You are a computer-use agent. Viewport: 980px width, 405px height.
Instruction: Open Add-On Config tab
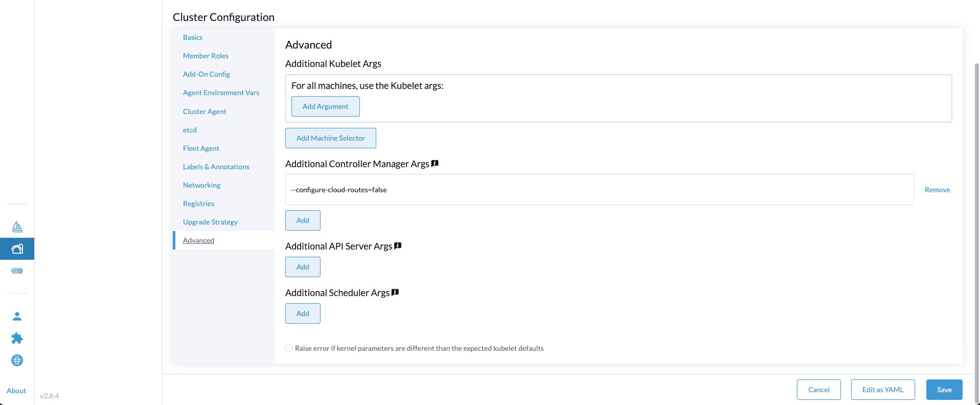[207, 74]
